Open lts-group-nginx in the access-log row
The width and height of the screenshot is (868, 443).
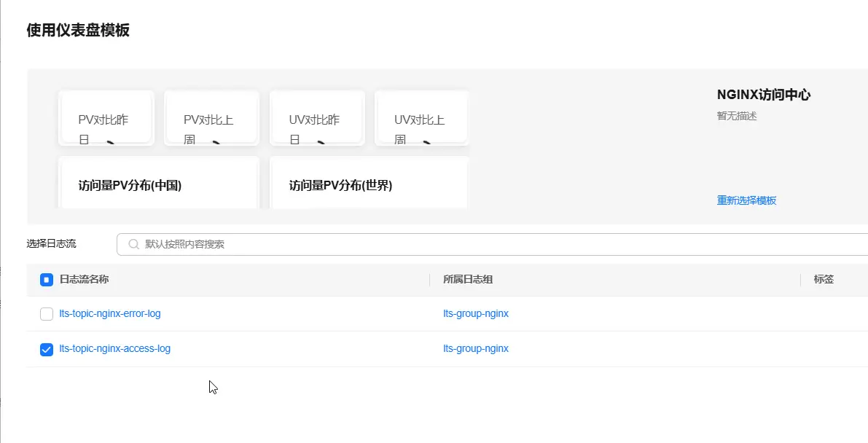click(476, 349)
